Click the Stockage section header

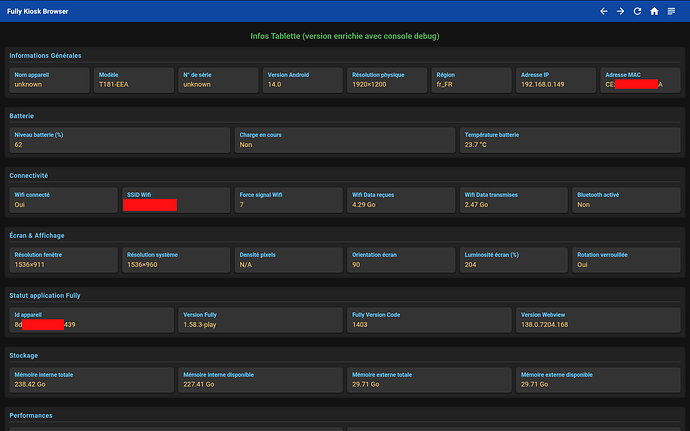coord(24,355)
